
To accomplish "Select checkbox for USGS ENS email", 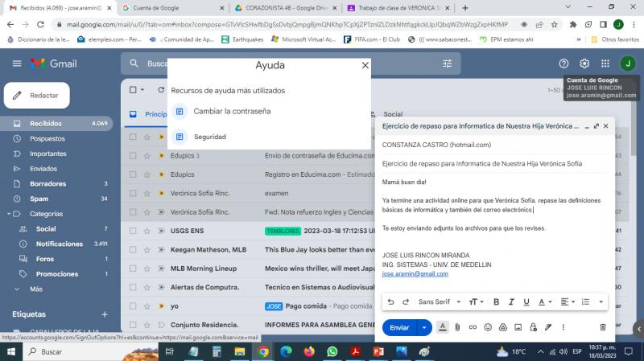I will (133, 231).
